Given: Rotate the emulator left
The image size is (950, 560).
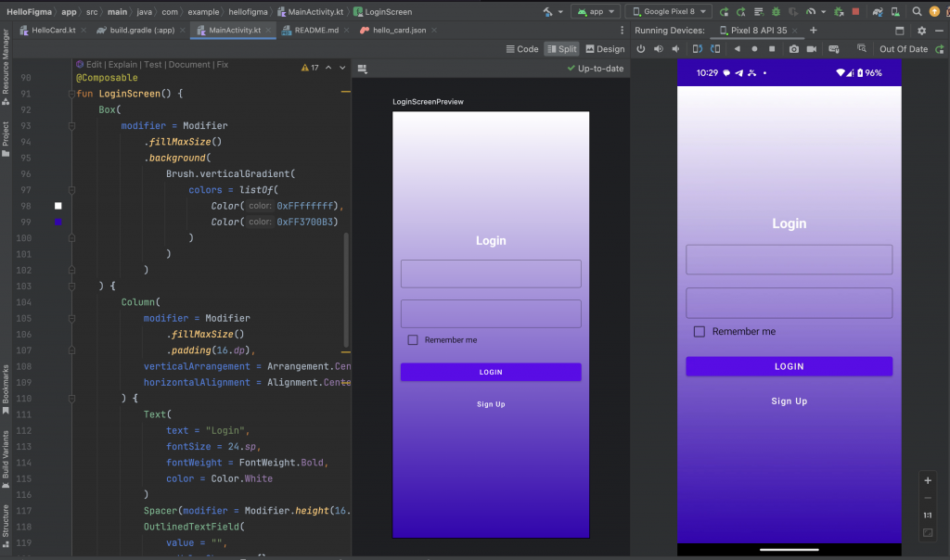Looking at the screenshot, I should coord(698,49).
